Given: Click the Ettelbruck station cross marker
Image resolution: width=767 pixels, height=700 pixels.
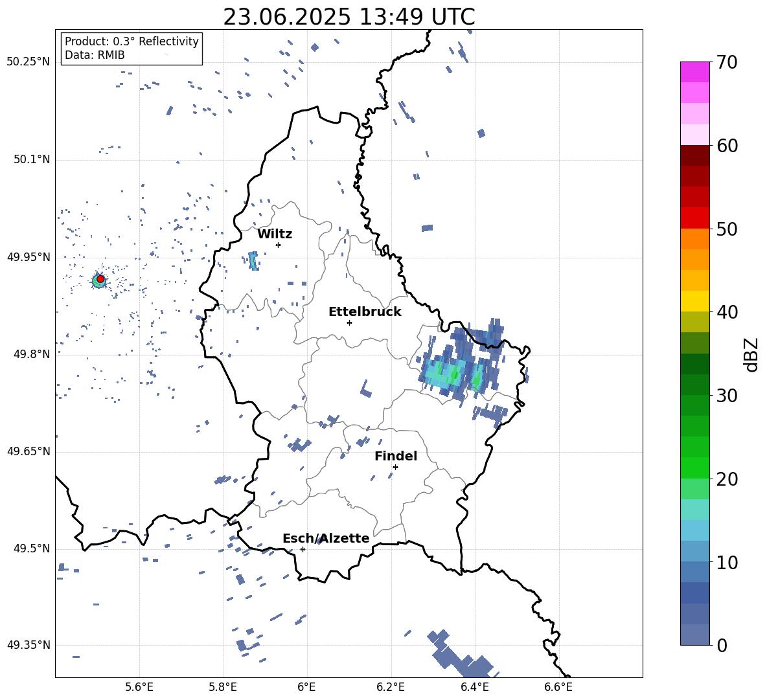Looking at the screenshot, I should 349,322.
